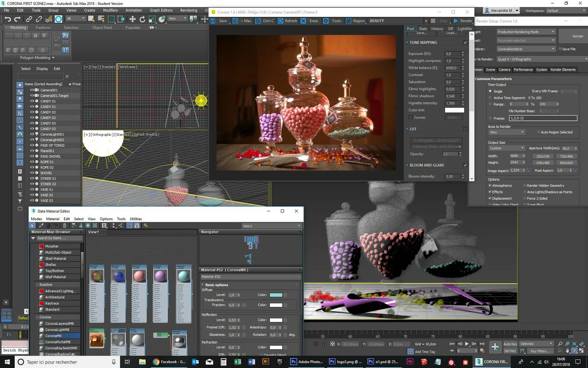Open the Color tint swatch in tone mapping
This screenshot has height=368, width=588.
point(455,110)
